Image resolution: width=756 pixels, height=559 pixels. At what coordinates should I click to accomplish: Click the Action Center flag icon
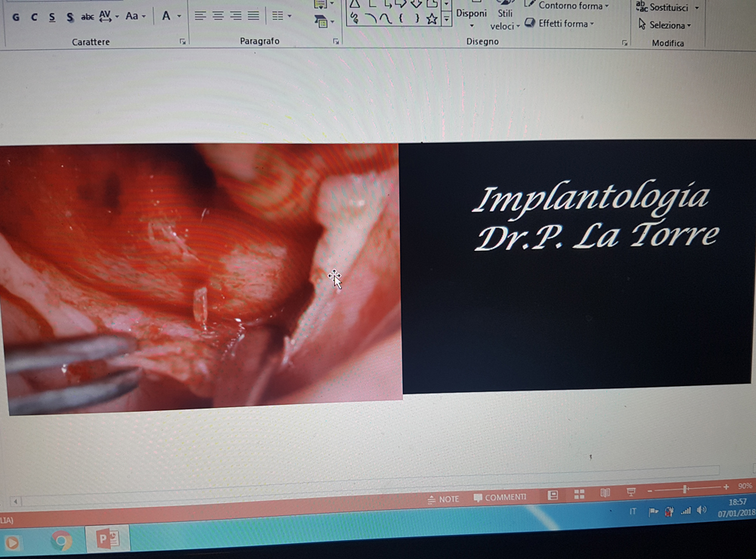[653, 511]
